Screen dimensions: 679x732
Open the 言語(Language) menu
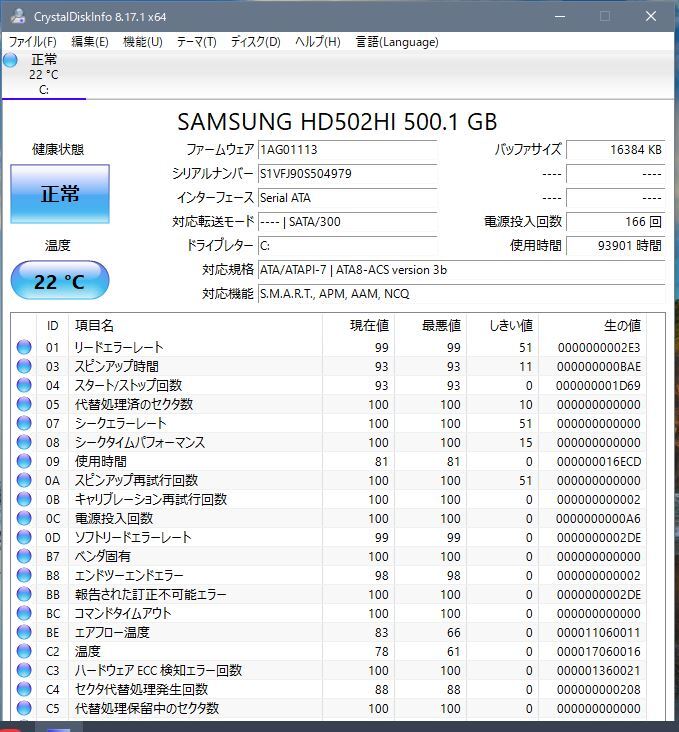click(397, 42)
